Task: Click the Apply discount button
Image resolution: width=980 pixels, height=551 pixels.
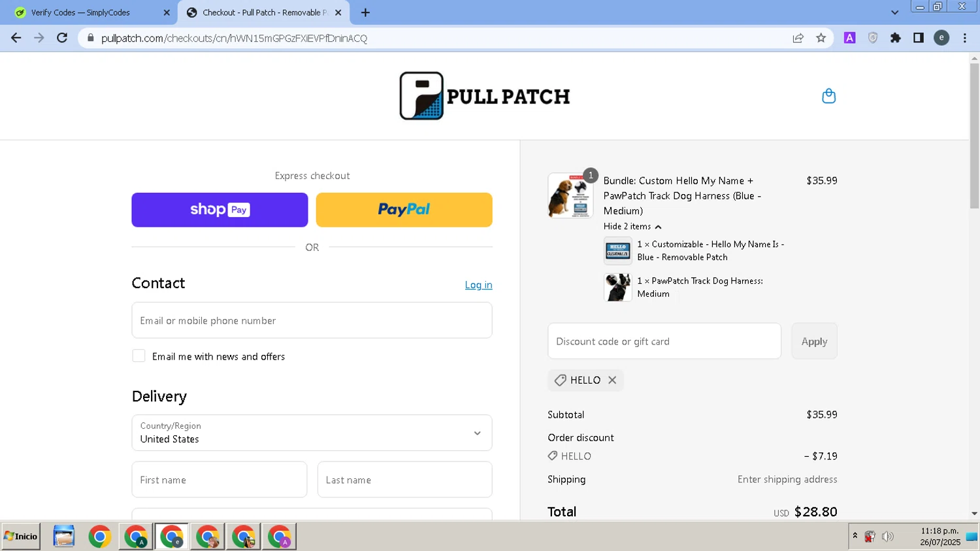Action: [x=814, y=341]
